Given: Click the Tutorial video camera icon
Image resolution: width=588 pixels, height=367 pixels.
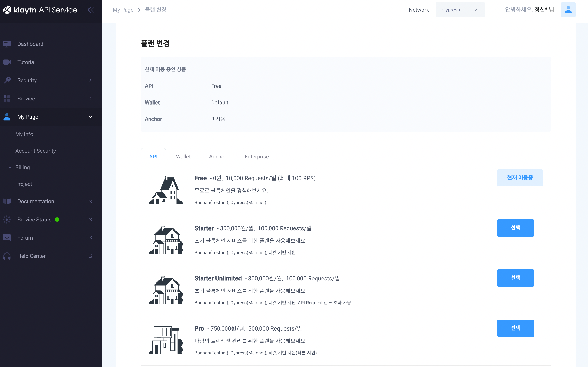Looking at the screenshot, I should pos(7,62).
